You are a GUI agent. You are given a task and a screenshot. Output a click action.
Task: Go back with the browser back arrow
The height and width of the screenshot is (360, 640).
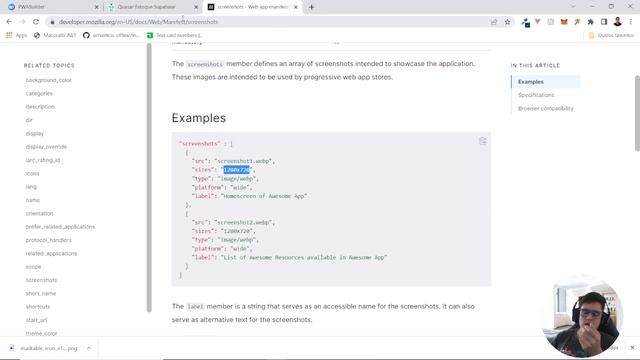tap(9, 22)
